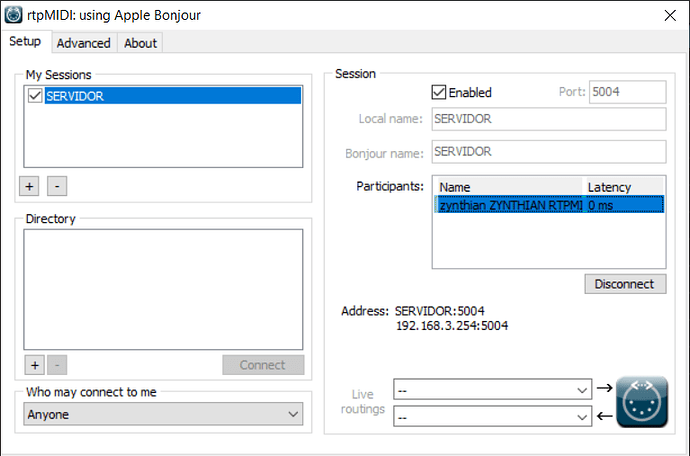Switch to the Advanced tab
This screenshot has width=690, height=456.
(83, 43)
